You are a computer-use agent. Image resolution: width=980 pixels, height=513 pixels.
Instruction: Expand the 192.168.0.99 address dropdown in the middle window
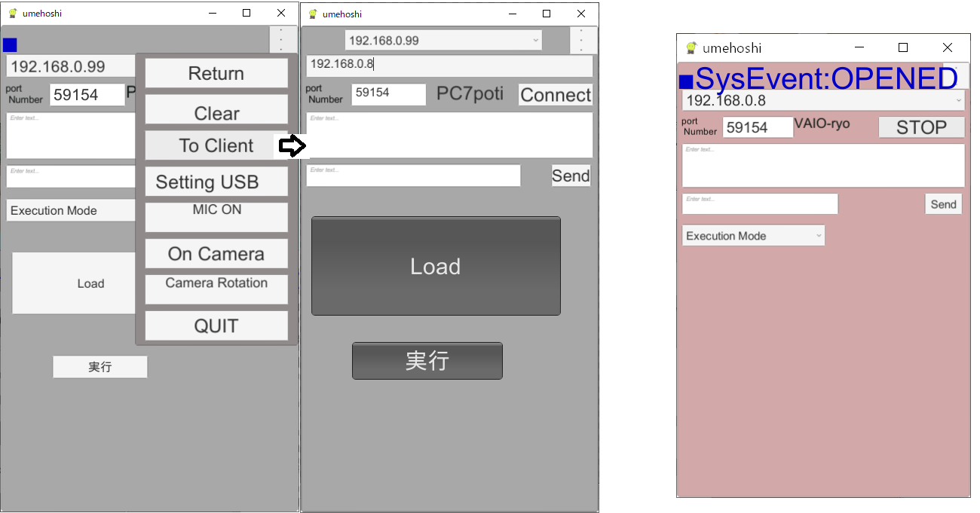tap(443, 40)
